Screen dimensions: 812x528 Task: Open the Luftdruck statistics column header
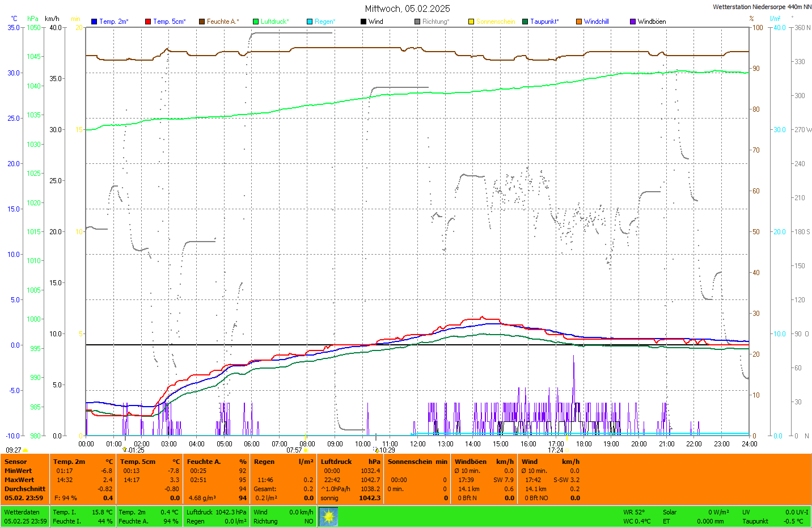[336, 462]
